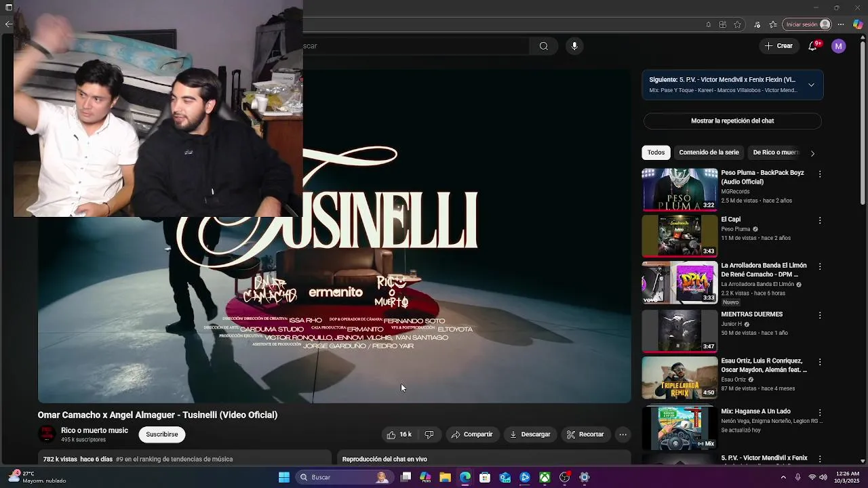
Task: Click the system tray Wi-Fi icon
Action: 812,477
